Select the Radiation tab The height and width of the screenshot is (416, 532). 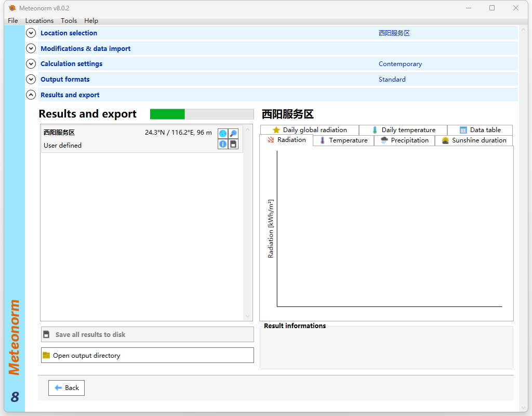(286, 140)
